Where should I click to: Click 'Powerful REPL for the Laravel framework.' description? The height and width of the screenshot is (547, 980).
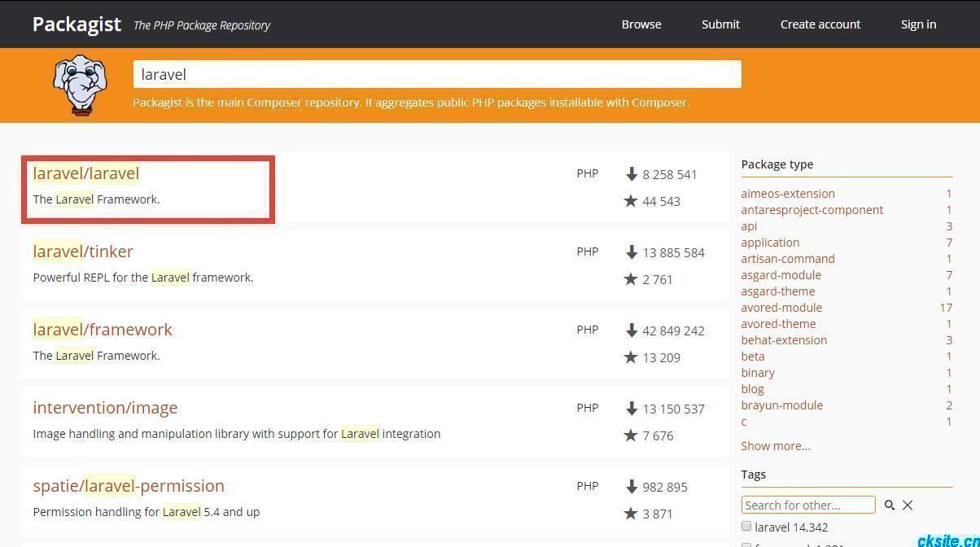point(143,278)
